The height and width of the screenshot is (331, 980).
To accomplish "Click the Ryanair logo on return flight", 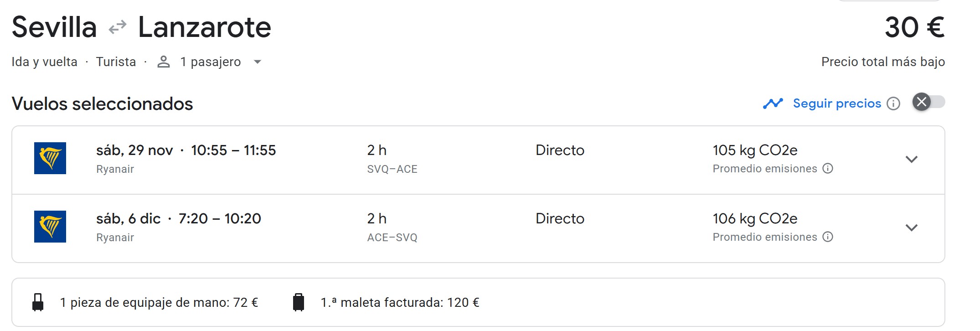I will coord(50,227).
